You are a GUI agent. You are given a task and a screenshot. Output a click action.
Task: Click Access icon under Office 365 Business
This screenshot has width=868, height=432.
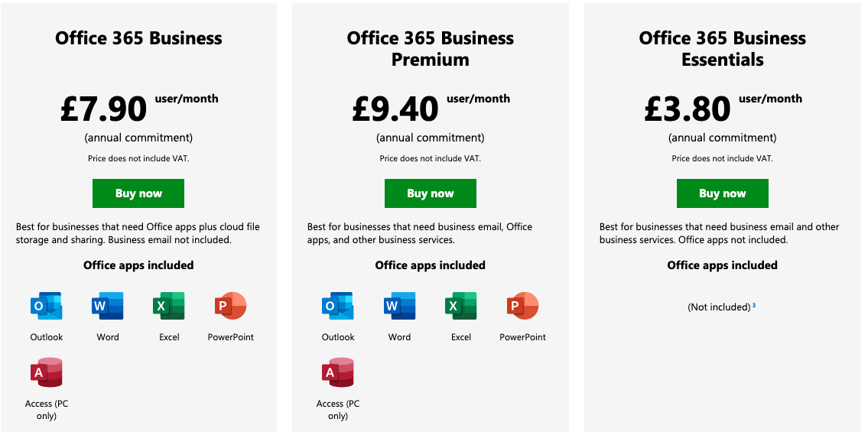pyautogui.click(x=47, y=372)
